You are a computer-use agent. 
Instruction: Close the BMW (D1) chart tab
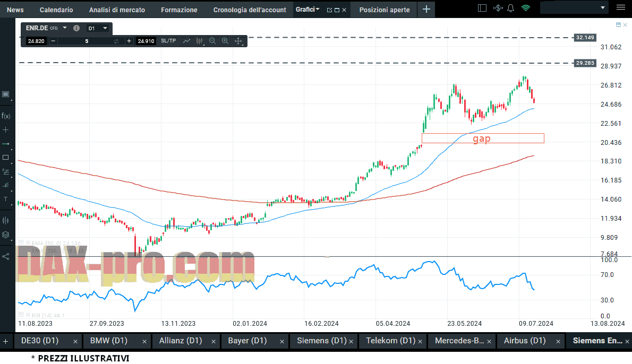tap(144, 342)
